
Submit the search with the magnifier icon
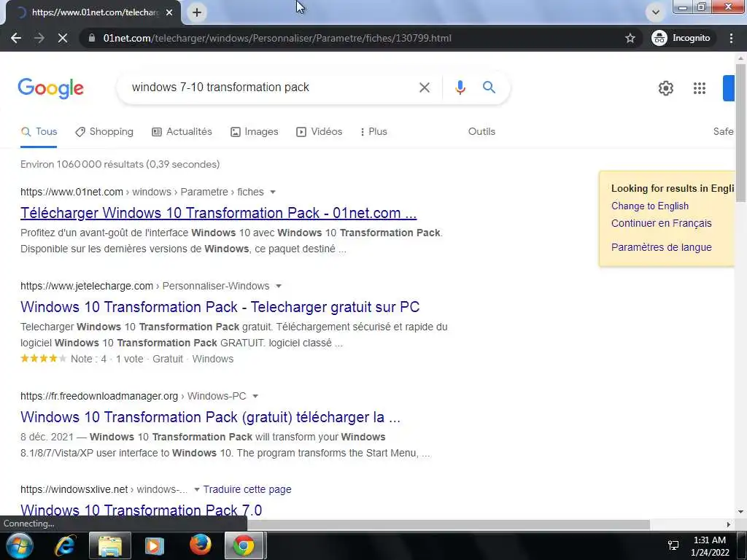pyautogui.click(x=489, y=87)
